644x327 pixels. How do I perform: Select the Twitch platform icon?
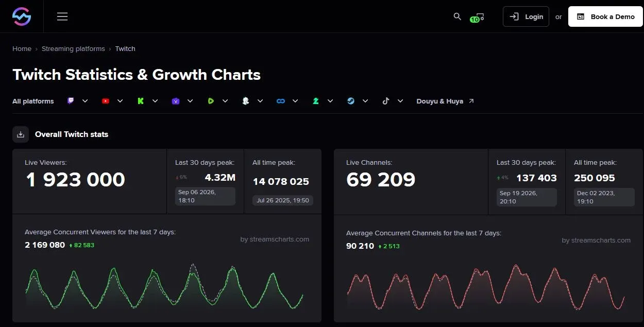tap(71, 101)
